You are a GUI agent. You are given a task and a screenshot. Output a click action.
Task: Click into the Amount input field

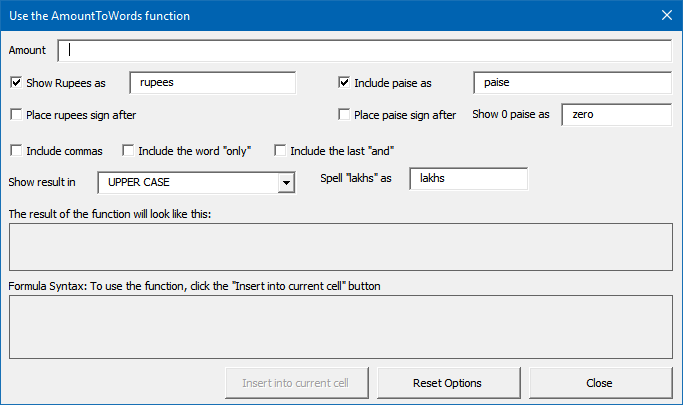(365, 51)
